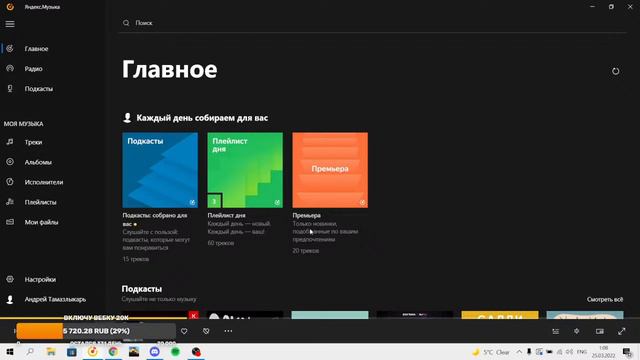The height and width of the screenshot is (360, 640).
Task: Show hidden system tray icons
Action: pos(519,351)
